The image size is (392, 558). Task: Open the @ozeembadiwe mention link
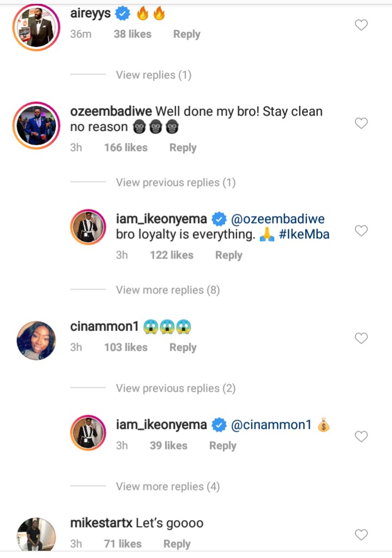pos(278,219)
